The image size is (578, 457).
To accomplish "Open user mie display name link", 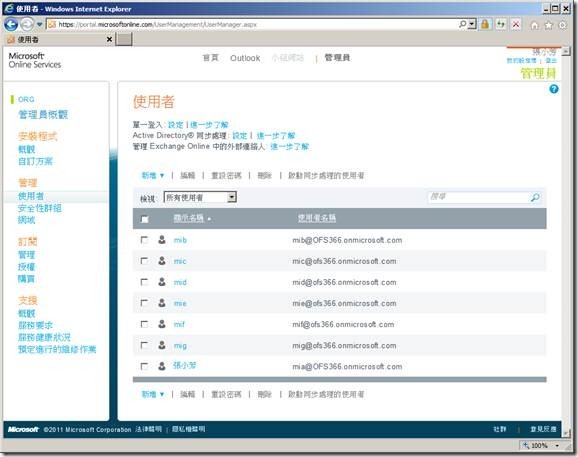I will pos(180,303).
